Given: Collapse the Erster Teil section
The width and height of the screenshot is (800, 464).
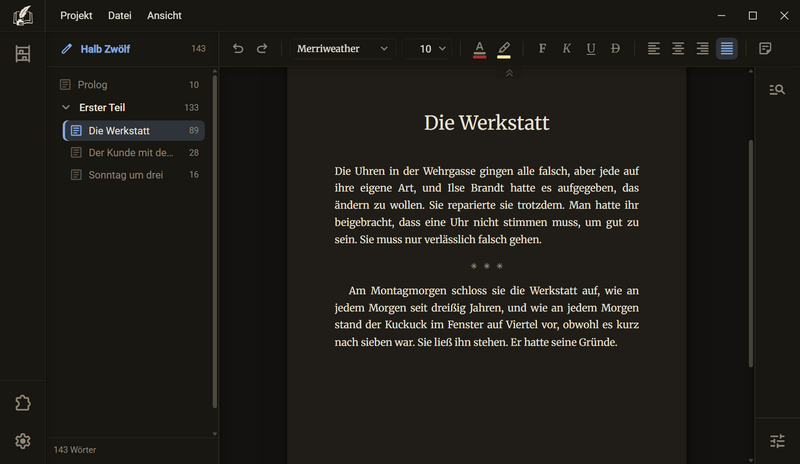Looking at the screenshot, I should [66, 107].
